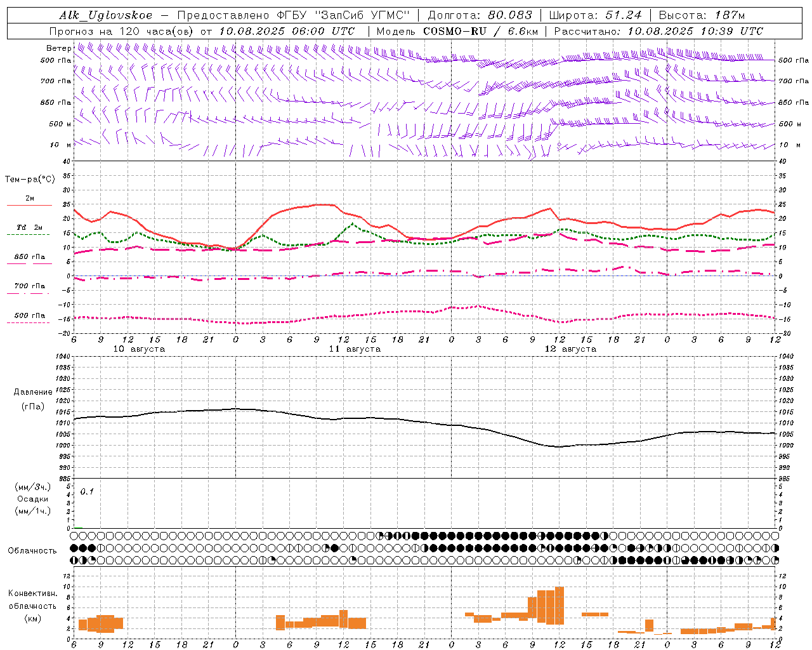Viewport: 812px width, 650px height.
Task: Click the Широта: 51.24 value
Action: tap(595, 15)
